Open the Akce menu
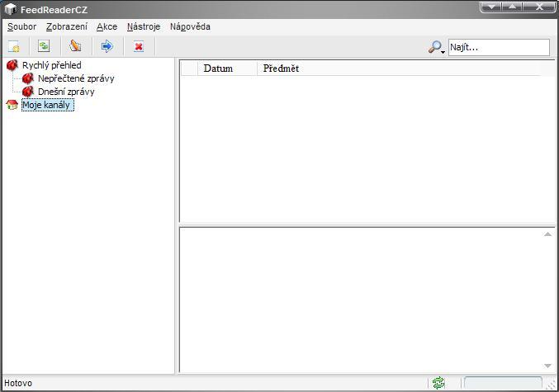This screenshot has height=392, width=559. click(107, 26)
